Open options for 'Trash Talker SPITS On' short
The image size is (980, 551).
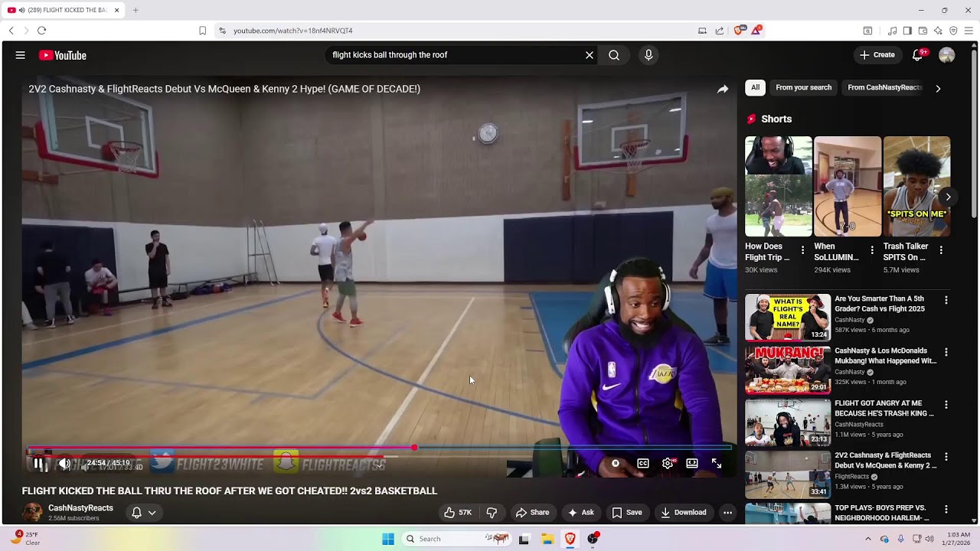coord(941,250)
